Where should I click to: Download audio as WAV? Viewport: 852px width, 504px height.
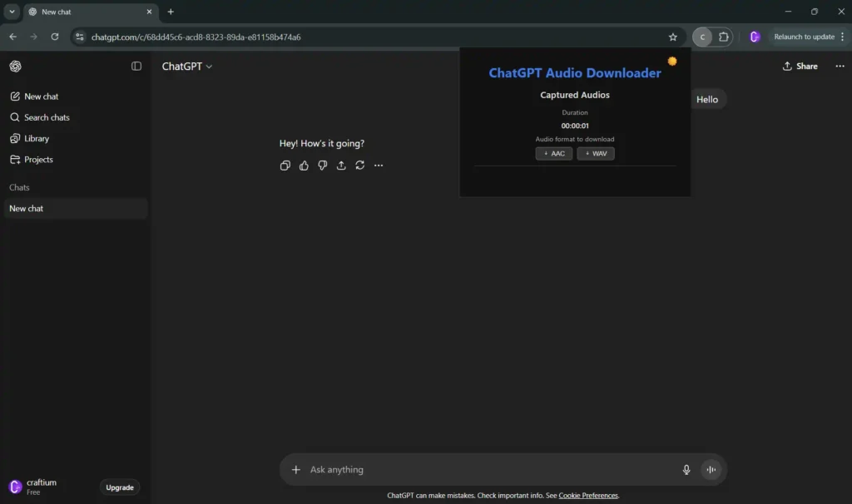pos(596,154)
